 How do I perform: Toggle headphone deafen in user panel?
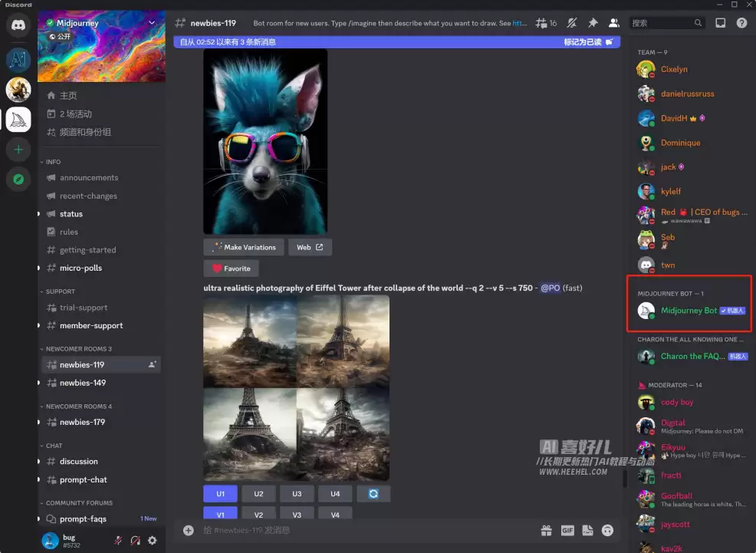tap(135, 541)
